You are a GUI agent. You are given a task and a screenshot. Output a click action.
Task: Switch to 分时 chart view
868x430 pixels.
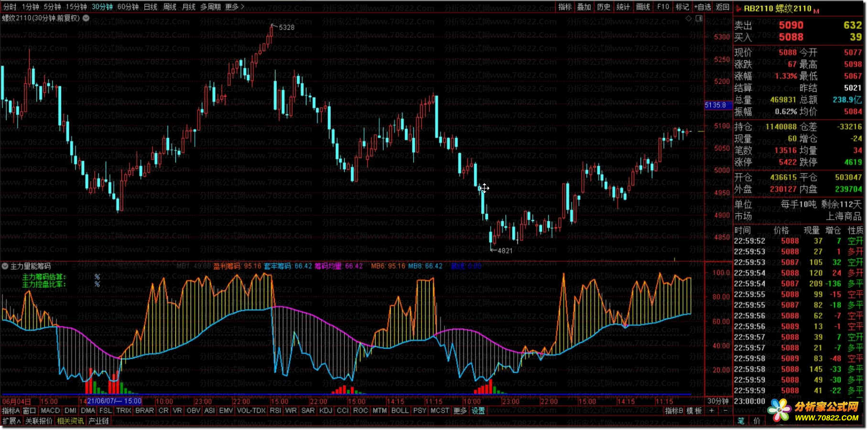pyautogui.click(x=10, y=7)
